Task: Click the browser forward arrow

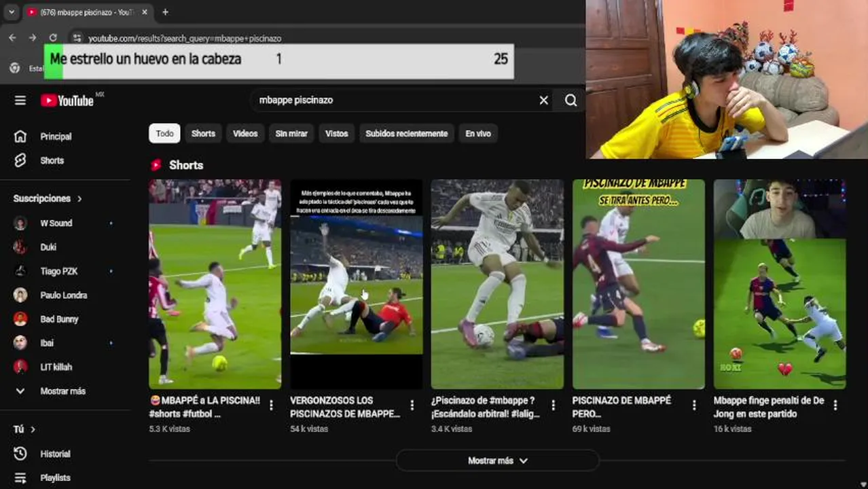Action: pyautogui.click(x=33, y=38)
